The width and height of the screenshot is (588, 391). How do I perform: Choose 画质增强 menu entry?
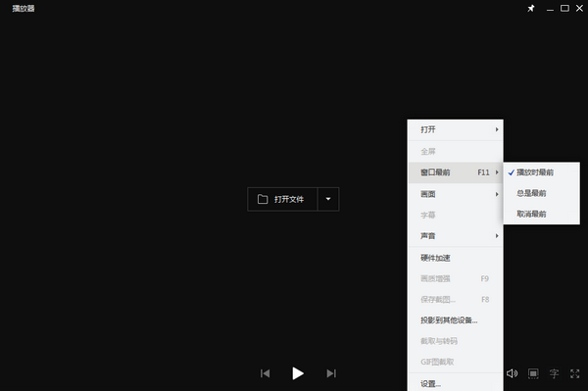pyautogui.click(x=456, y=278)
